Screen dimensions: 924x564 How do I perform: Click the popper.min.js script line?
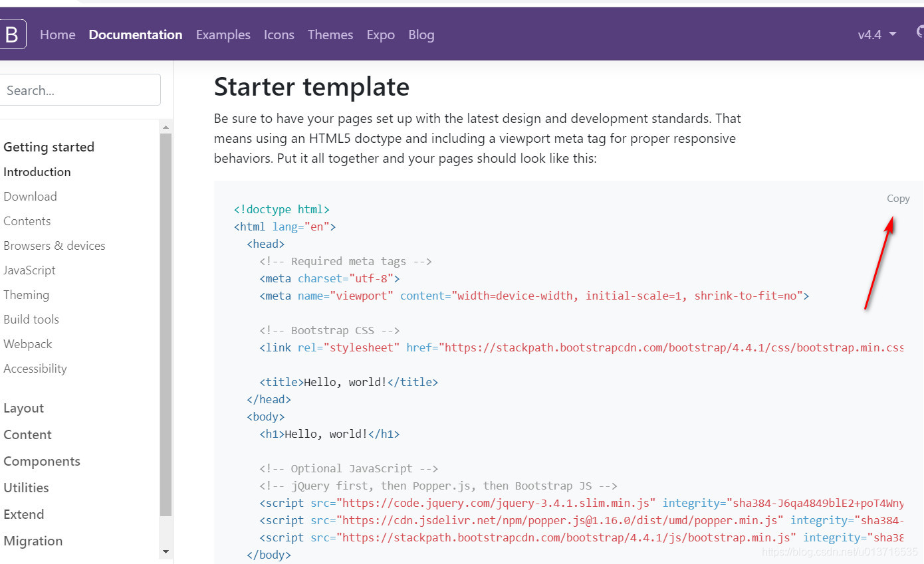582,520
